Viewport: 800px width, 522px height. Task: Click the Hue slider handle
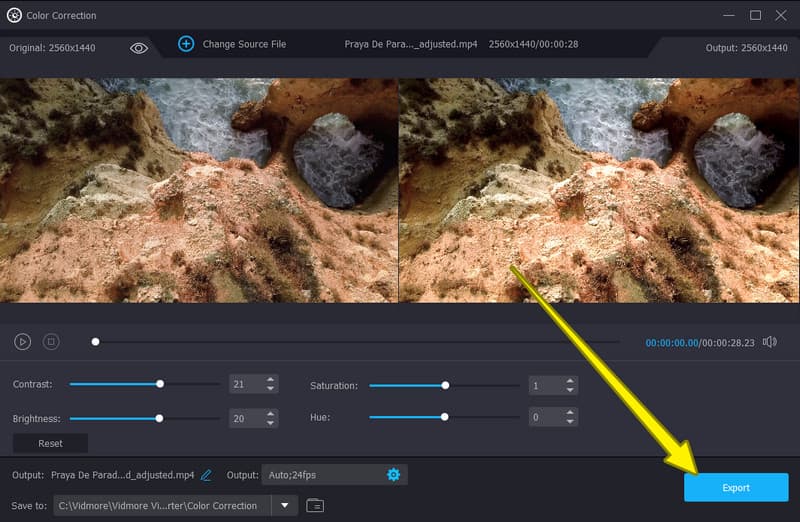click(445, 417)
